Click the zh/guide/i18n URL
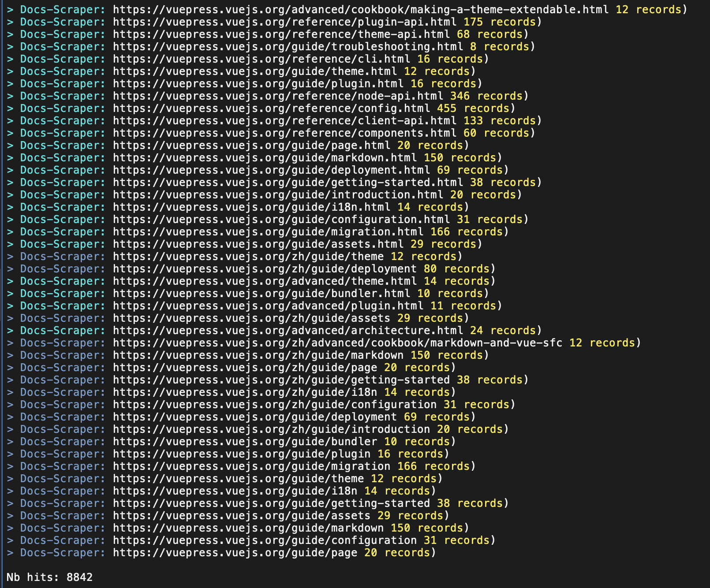 coord(245,392)
